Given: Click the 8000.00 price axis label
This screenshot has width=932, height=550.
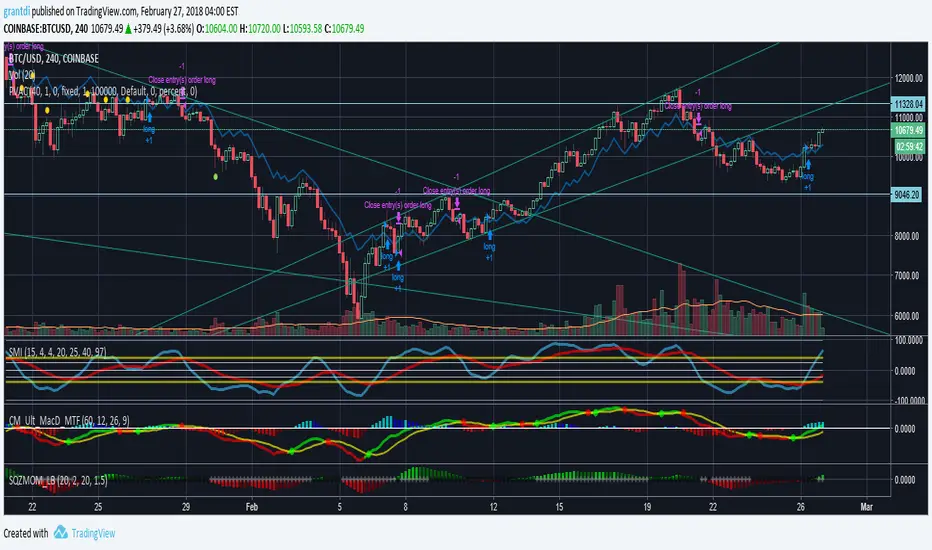Looking at the screenshot, I should [x=907, y=236].
